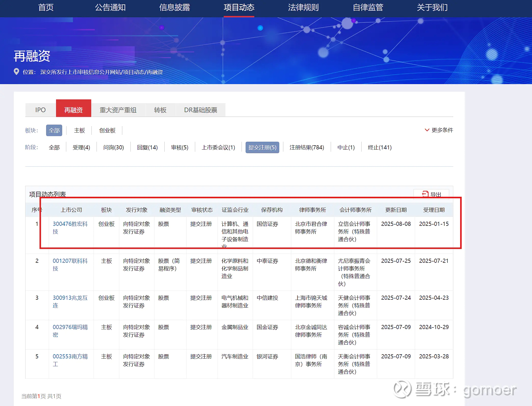The image size is (532, 406).
Task: Click 国金证券 sponsor cell
Action: coord(267,327)
